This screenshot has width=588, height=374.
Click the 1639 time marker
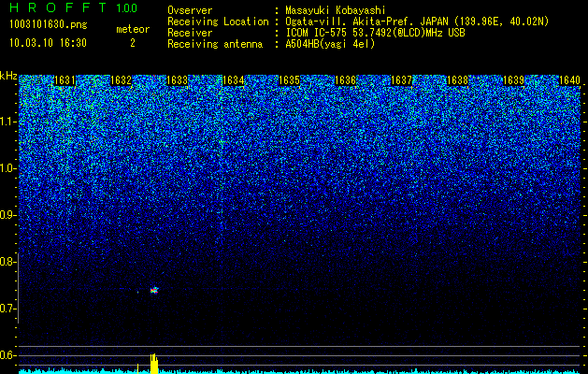(x=513, y=80)
